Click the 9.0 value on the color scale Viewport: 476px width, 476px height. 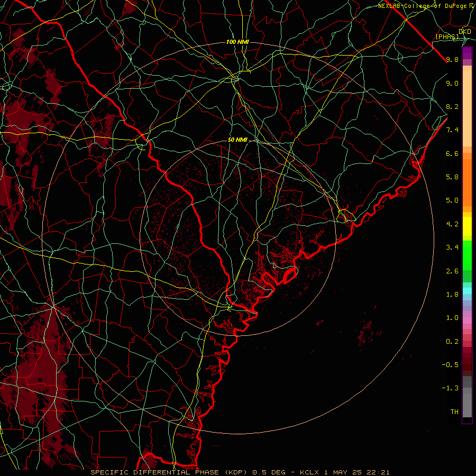(x=452, y=83)
